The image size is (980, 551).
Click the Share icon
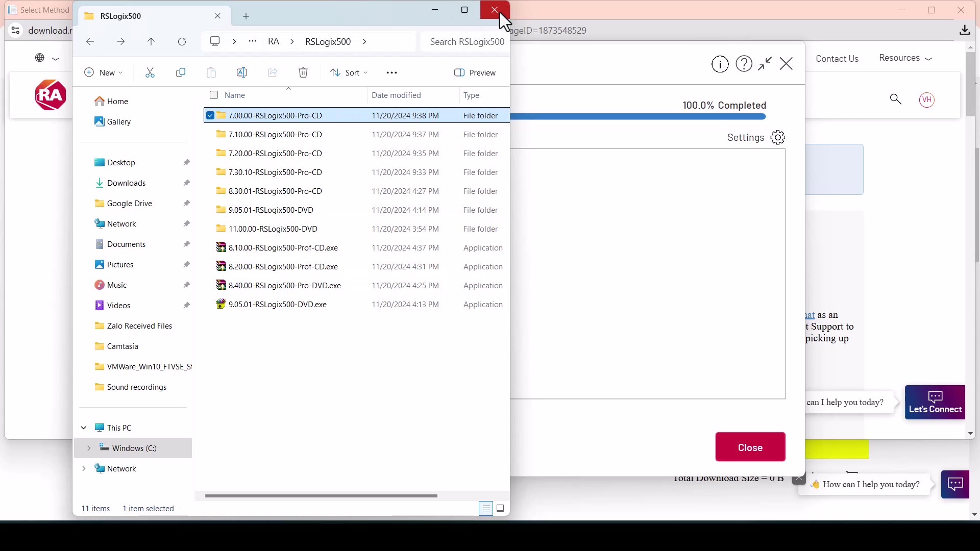273,72
